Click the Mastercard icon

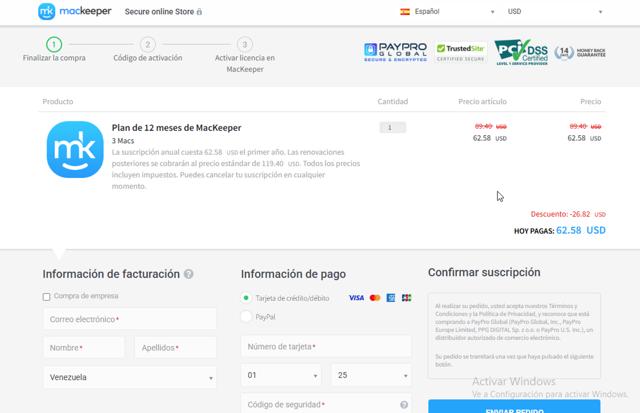click(x=375, y=298)
